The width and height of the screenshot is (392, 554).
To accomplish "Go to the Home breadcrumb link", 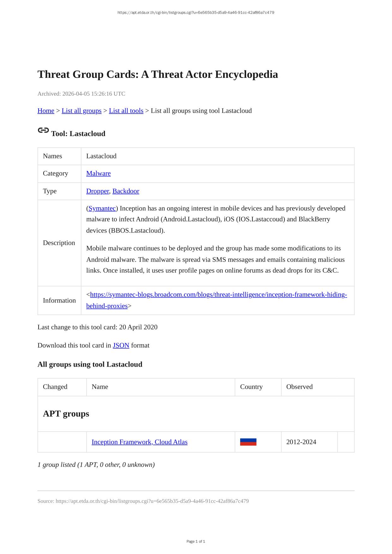I will click(46, 111).
